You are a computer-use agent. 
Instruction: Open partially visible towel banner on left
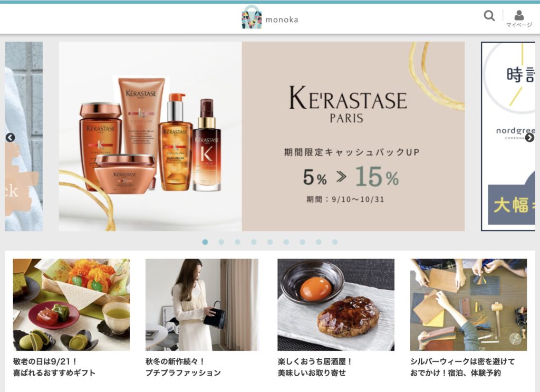point(24,137)
